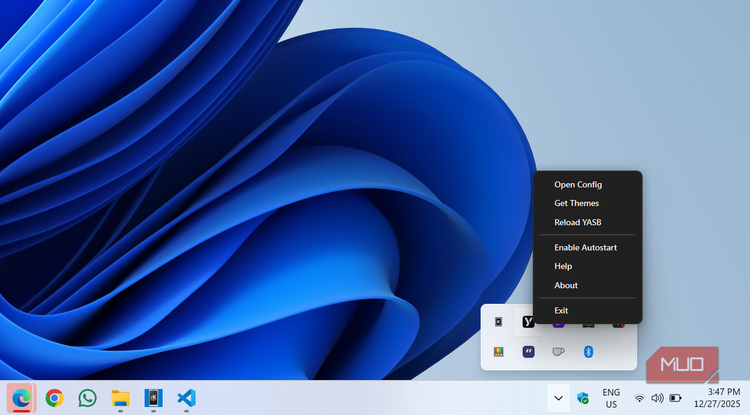Open the PowerToys rainbow tray icon

pyautogui.click(x=498, y=352)
